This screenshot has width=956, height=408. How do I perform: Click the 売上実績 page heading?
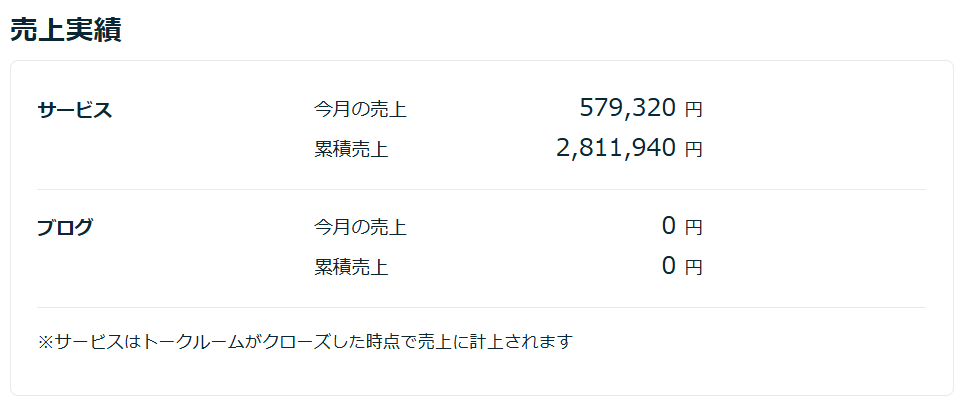point(66,31)
